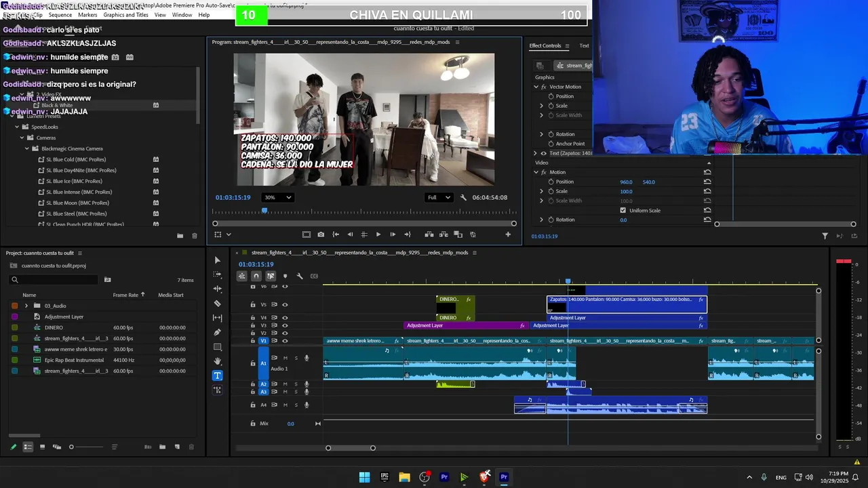The width and height of the screenshot is (868, 488).
Task: Open Program monitor button editor plus icon
Action: click(508, 235)
